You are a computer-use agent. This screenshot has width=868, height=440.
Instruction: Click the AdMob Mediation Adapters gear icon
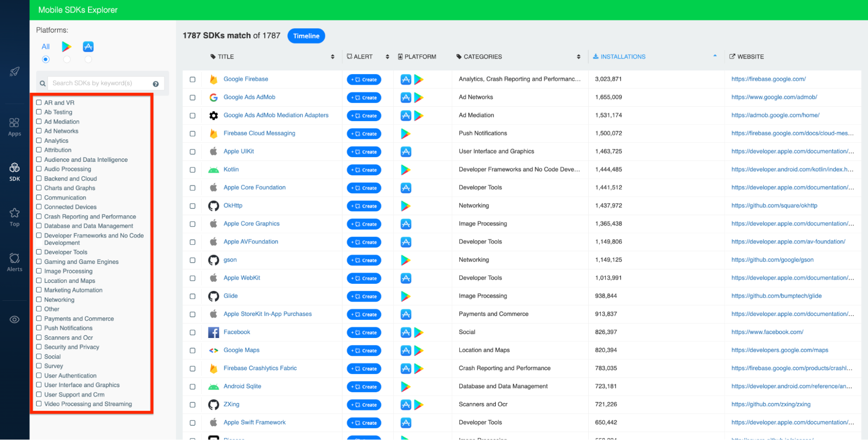pos(213,115)
